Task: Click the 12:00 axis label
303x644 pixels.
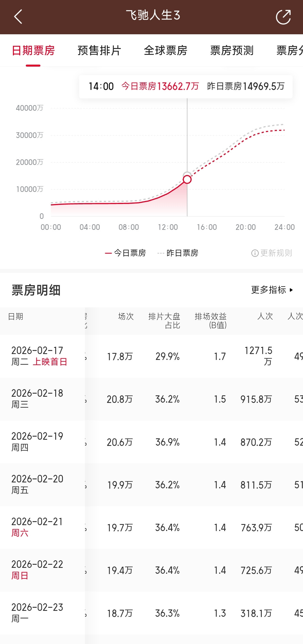Action: 168,227
